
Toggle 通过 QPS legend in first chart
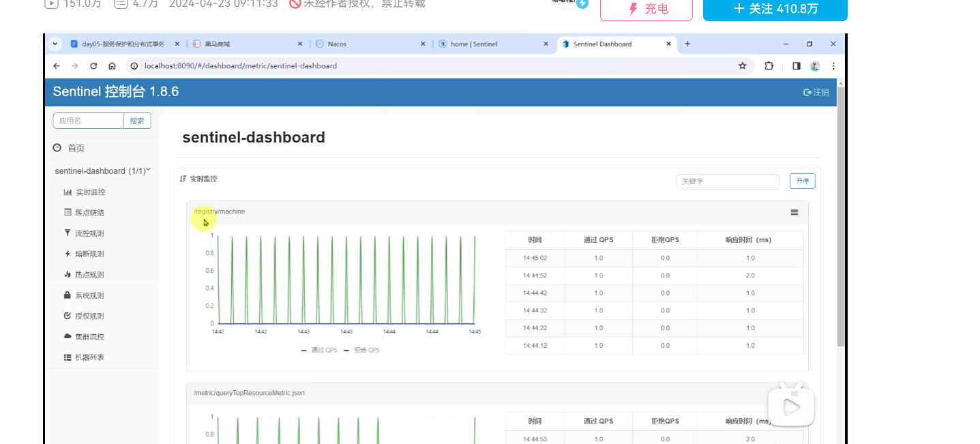tap(319, 350)
